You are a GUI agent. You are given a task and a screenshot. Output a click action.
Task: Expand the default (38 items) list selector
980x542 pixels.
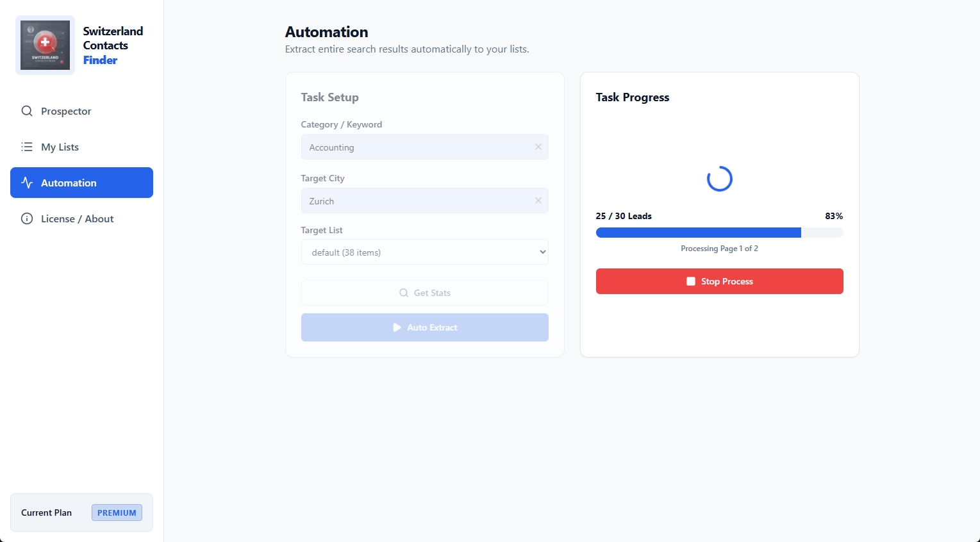pos(424,252)
